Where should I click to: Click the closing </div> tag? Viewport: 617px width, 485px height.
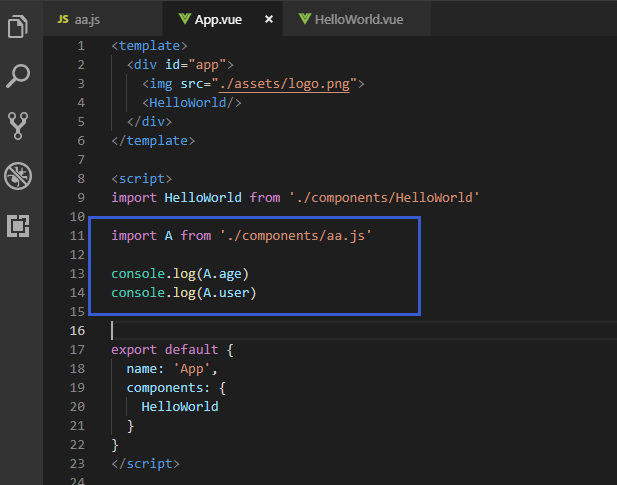[x=149, y=122]
